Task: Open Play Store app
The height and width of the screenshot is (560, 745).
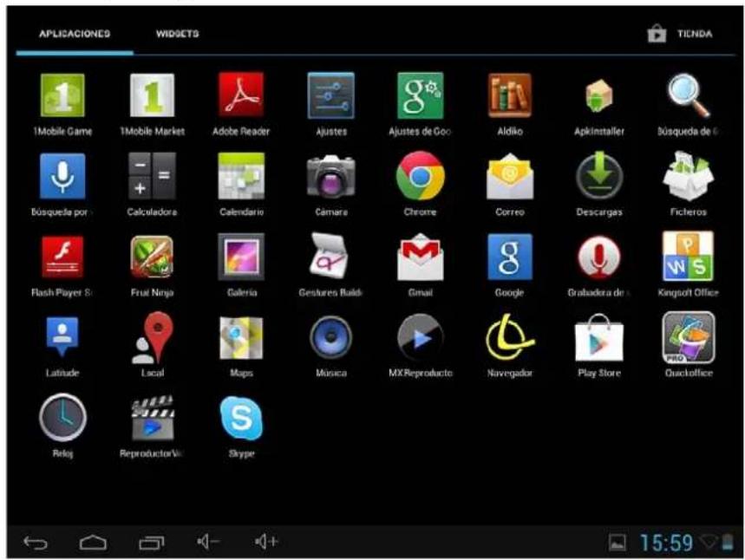Action: pos(599,338)
